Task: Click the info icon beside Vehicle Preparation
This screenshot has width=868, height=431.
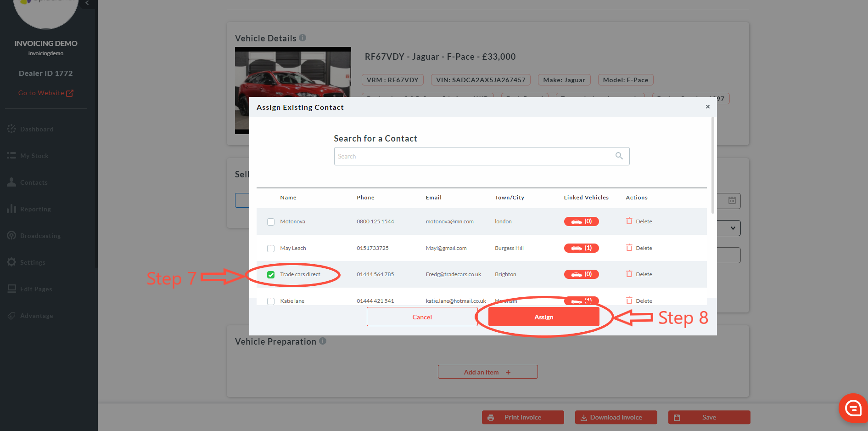Action: click(323, 341)
